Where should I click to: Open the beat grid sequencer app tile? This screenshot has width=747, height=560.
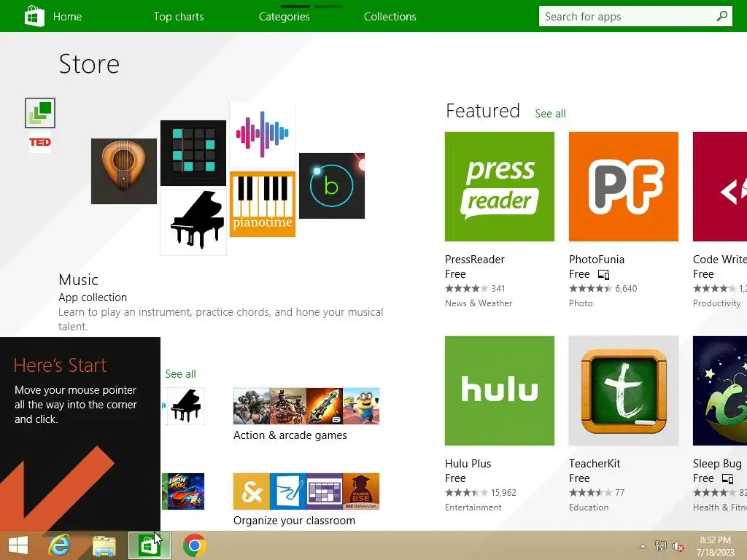click(193, 153)
